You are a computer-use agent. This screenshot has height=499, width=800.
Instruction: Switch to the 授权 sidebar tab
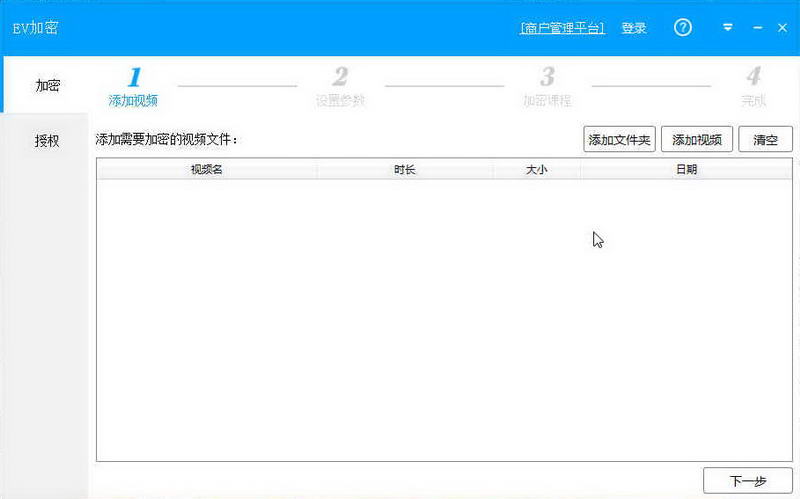click(46, 140)
